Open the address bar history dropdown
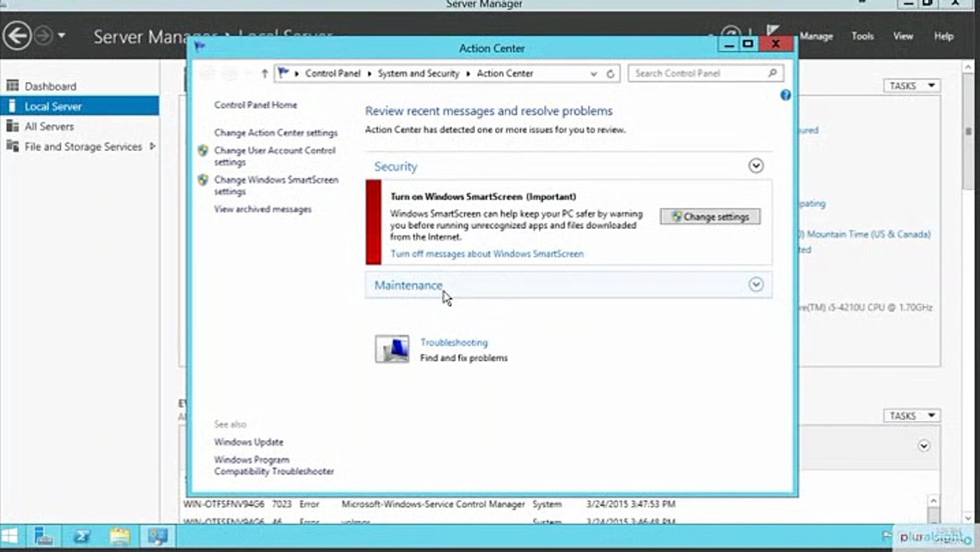 point(594,74)
